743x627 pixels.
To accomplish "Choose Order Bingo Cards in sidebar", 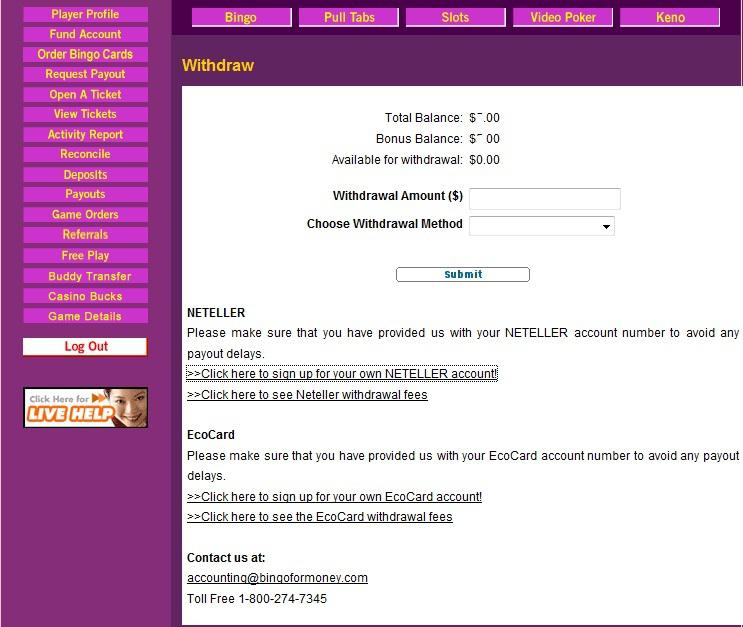I will 85,54.
